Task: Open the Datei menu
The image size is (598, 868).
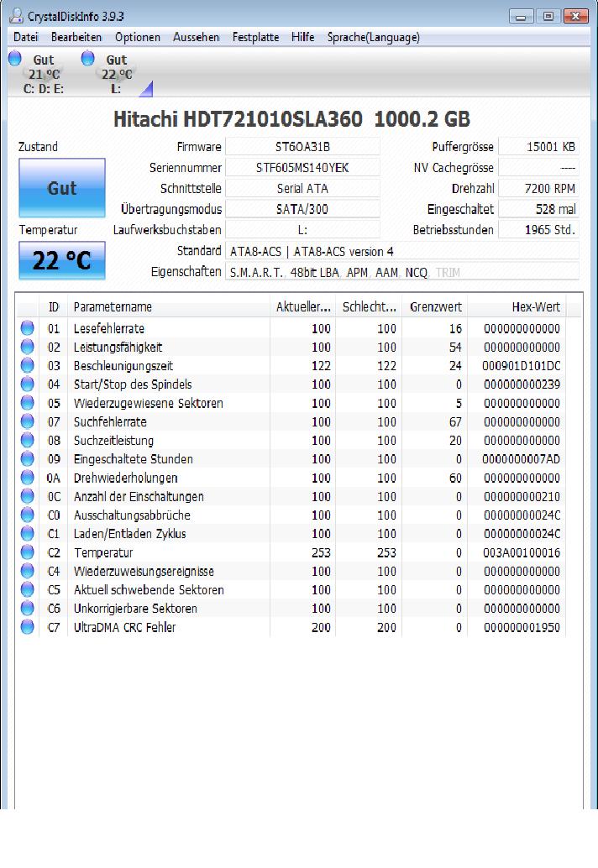Action: [25, 37]
